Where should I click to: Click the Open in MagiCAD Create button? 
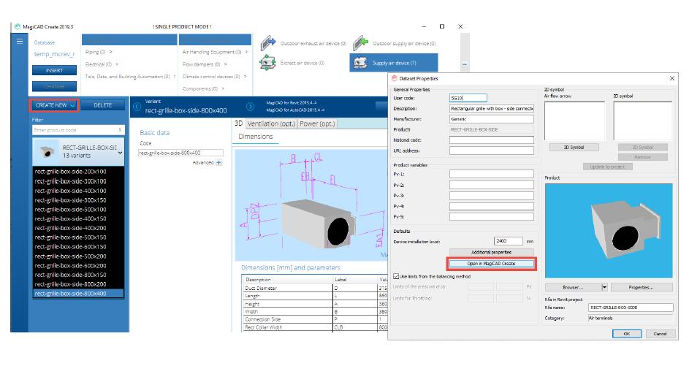(x=491, y=264)
